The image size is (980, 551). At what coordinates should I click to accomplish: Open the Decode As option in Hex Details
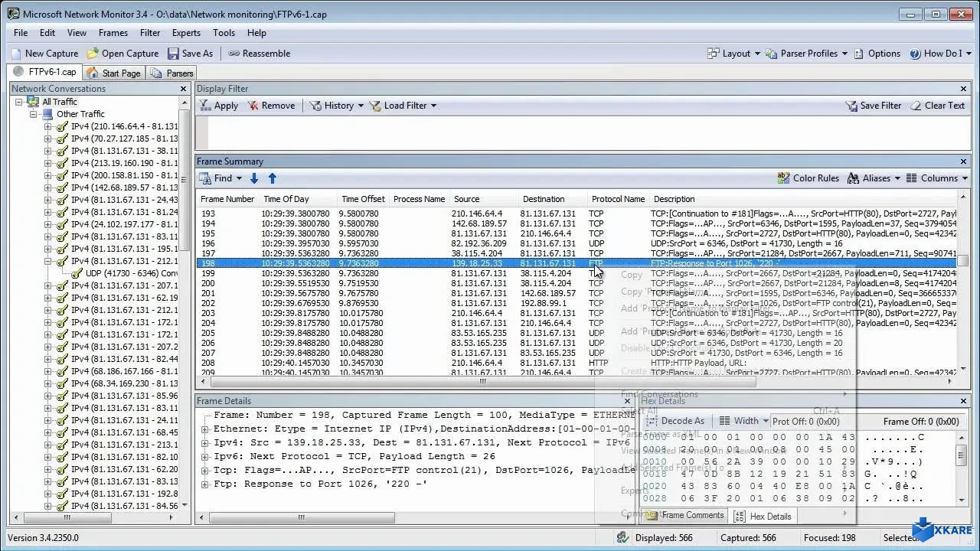(675, 421)
